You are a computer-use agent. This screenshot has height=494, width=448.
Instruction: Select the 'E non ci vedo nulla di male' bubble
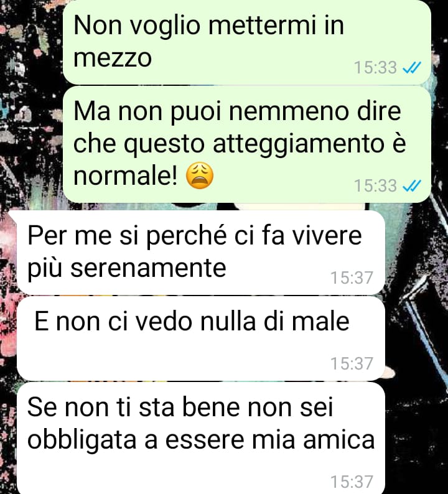[x=201, y=338]
